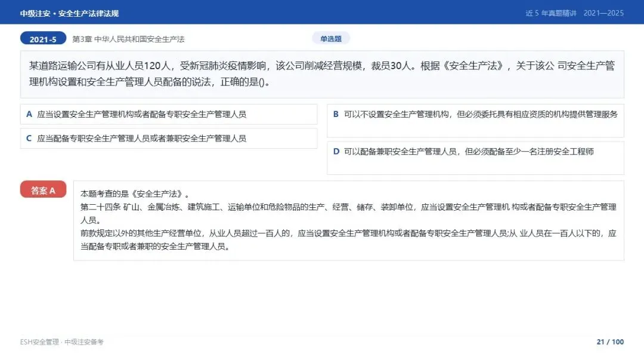Click the page counter 21 / 100

click(x=610, y=342)
